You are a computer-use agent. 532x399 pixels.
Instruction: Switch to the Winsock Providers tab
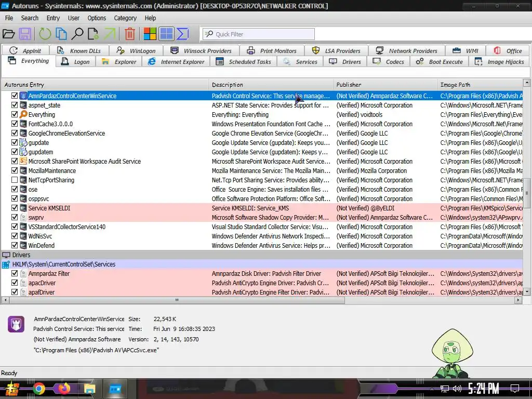pyautogui.click(x=201, y=51)
